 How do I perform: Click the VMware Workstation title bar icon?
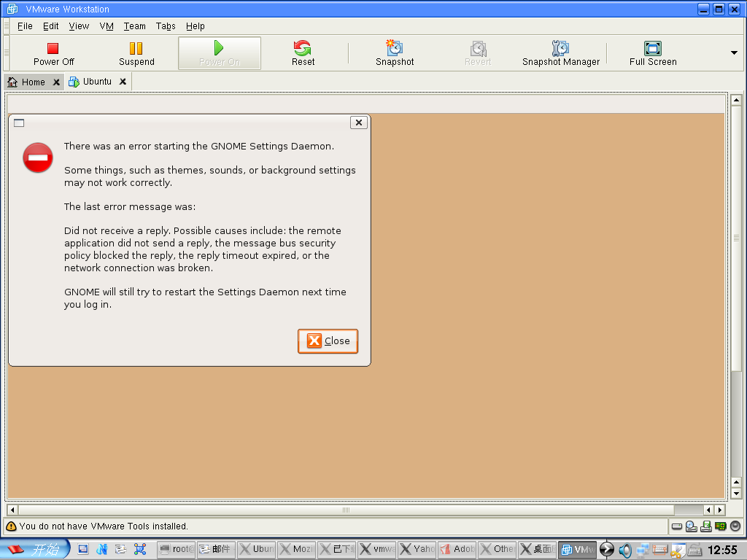click(12, 9)
